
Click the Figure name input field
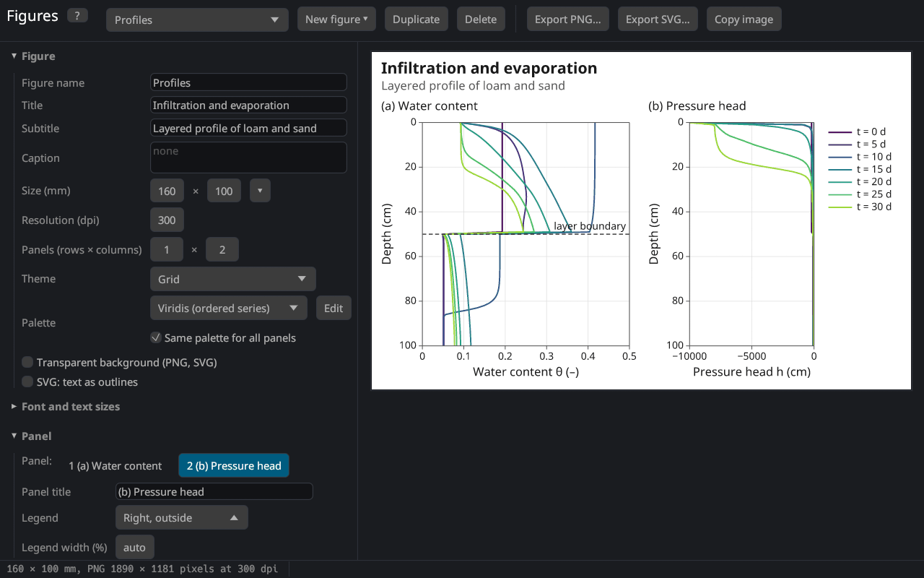click(x=248, y=82)
